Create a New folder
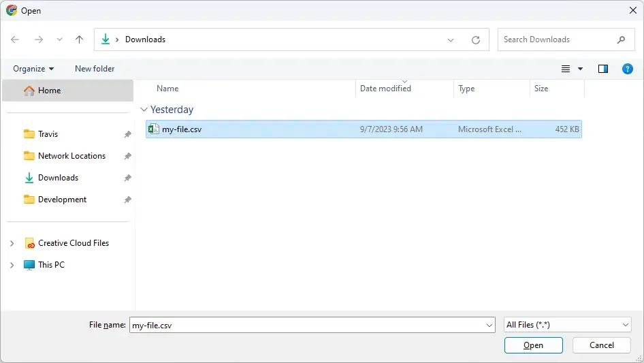The width and height of the screenshot is (644, 363). click(x=95, y=69)
